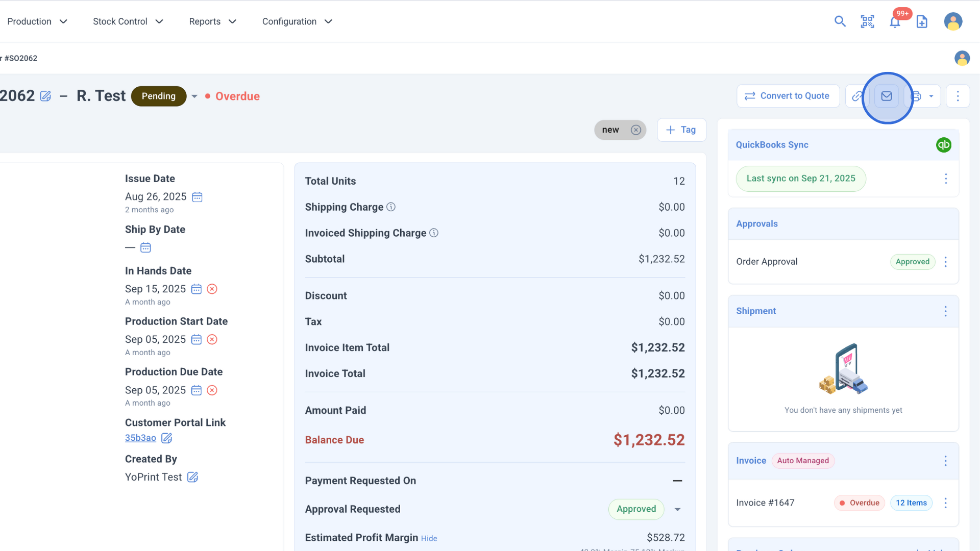Expand the Pending status dropdown
The width and height of the screenshot is (980, 551).
coord(194,96)
